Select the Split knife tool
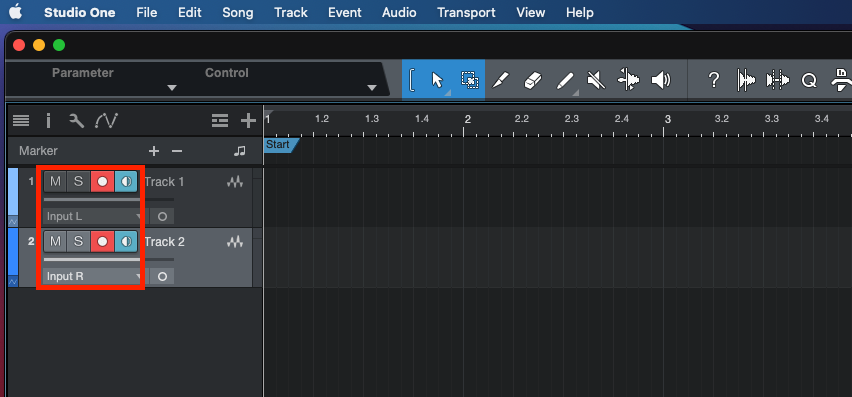The height and width of the screenshot is (397, 852). pos(500,81)
